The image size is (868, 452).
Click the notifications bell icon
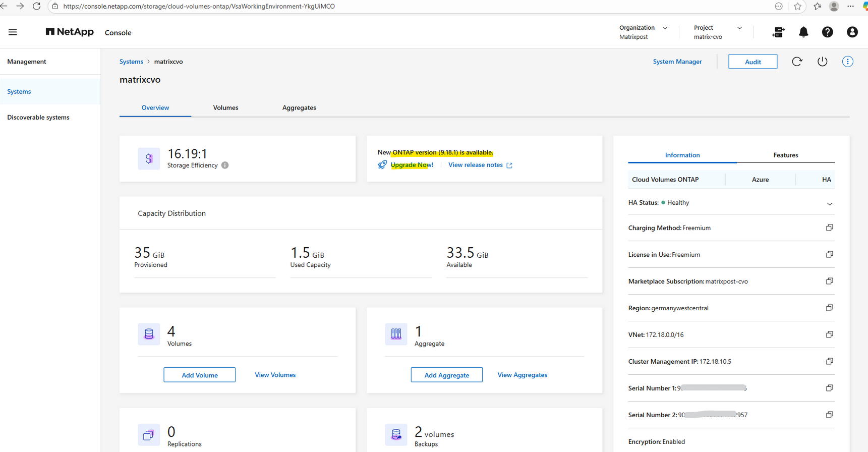[x=803, y=32]
